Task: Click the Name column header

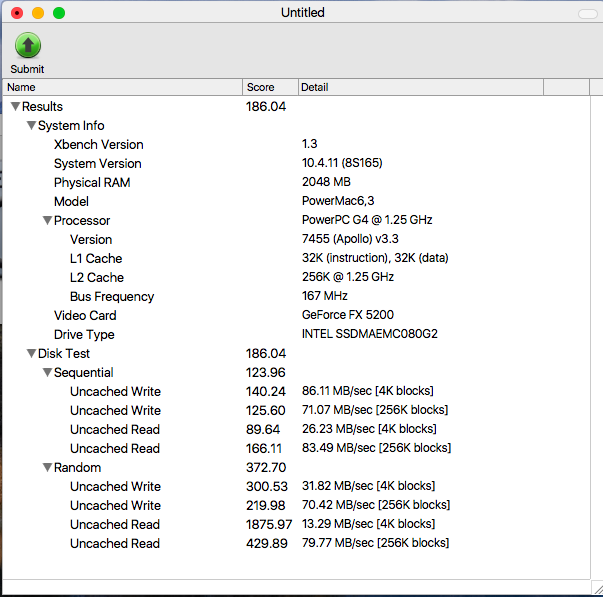Action: click(x=123, y=87)
